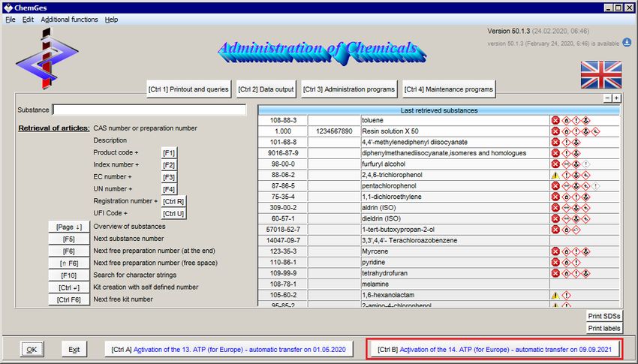The image size is (638, 364).
Task: Click the ChemGes logo image
Action: click(x=47, y=58)
